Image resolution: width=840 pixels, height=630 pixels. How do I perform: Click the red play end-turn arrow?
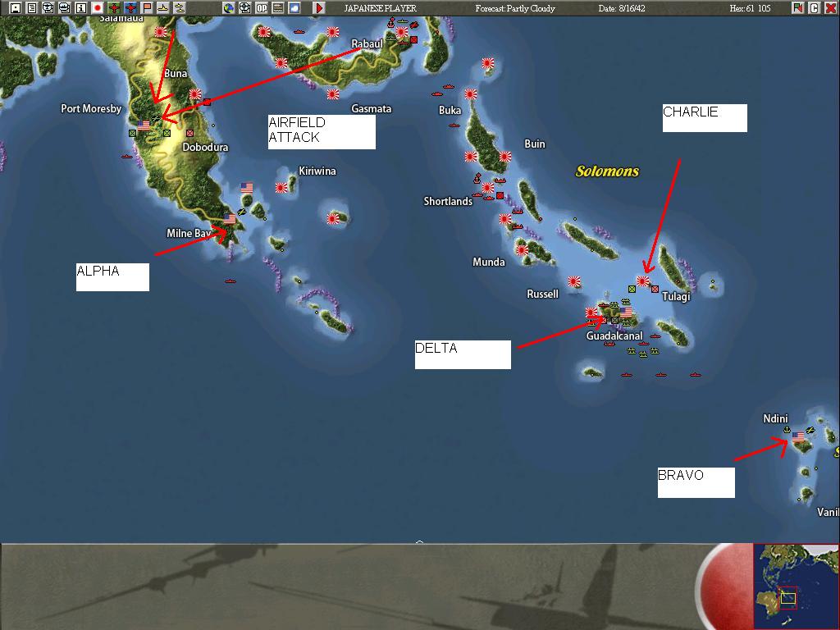click(x=319, y=8)
